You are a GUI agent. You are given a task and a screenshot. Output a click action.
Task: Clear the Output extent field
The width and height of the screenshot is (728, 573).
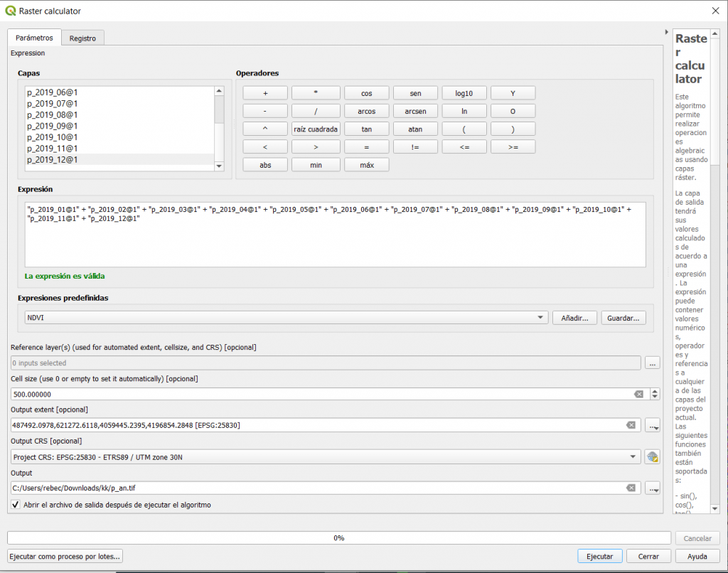tap(631, 425)
